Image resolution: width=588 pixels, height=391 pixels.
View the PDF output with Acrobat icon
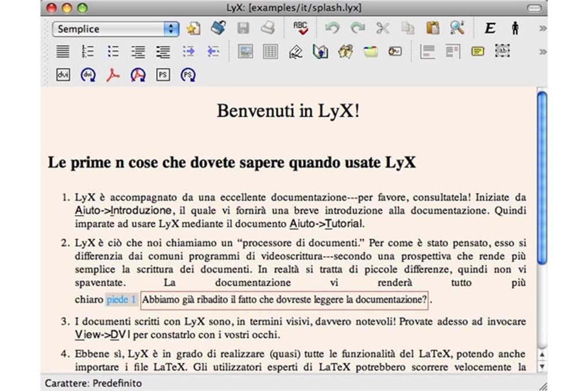tap(113, 74)
